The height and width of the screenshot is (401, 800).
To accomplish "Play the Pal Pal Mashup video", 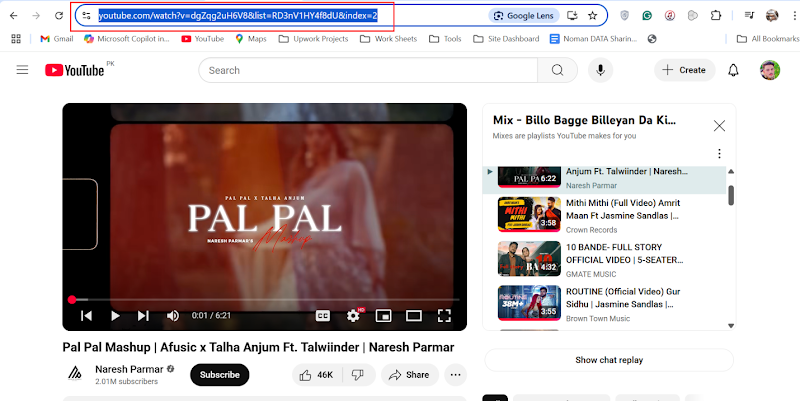I will click(x=115, y=316).
